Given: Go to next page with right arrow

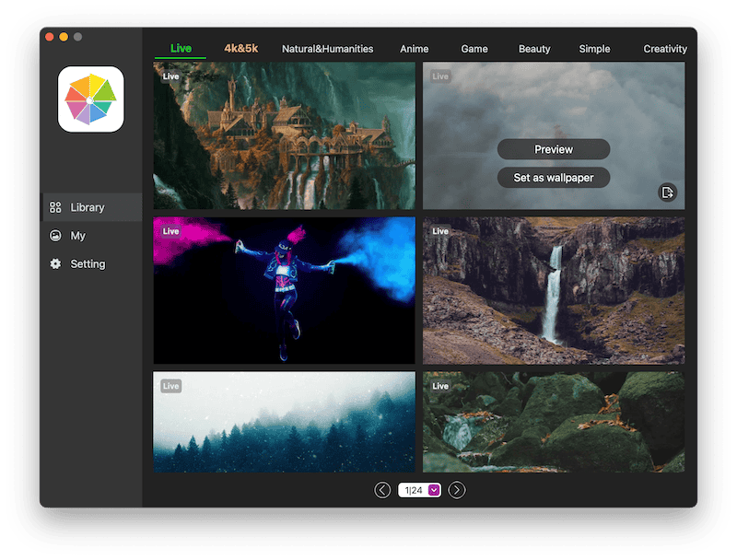Looking at the screenshot, I should 457,490.
